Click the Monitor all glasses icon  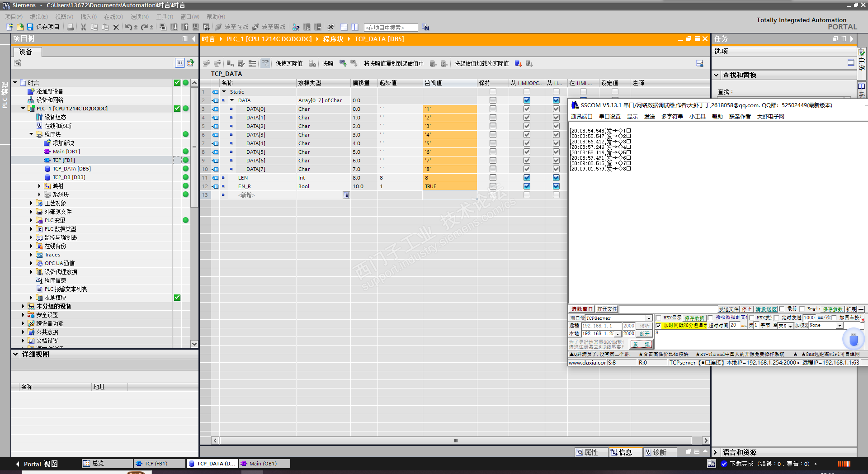[x=265, y=63]
